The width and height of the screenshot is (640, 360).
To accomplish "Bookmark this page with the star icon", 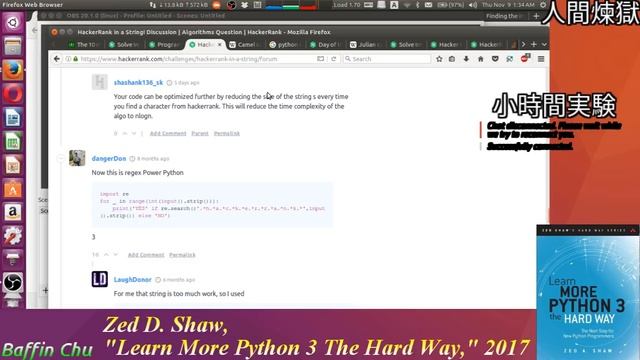I will (x=439, y=59).
